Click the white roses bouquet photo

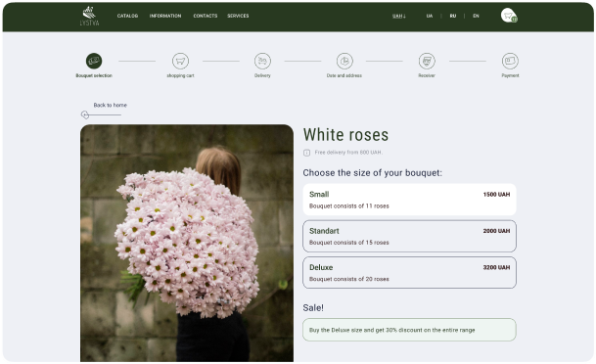pos(187,244)
